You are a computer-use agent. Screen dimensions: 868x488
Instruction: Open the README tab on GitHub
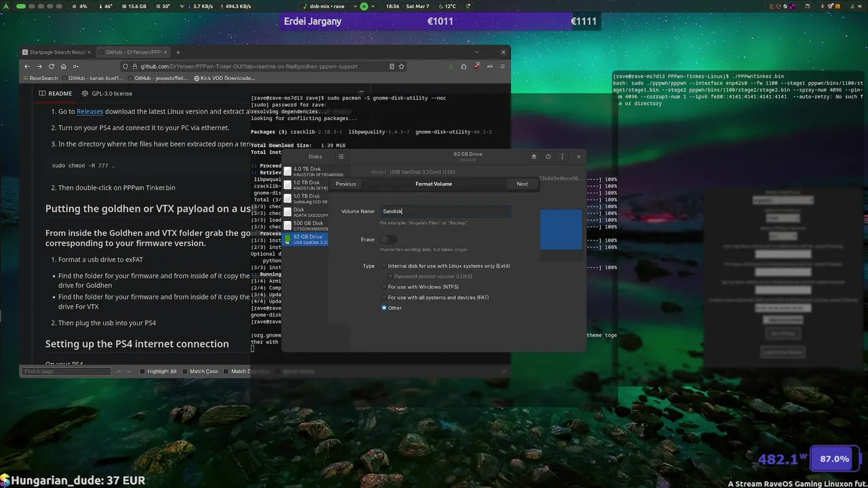[x=56, y=94]
